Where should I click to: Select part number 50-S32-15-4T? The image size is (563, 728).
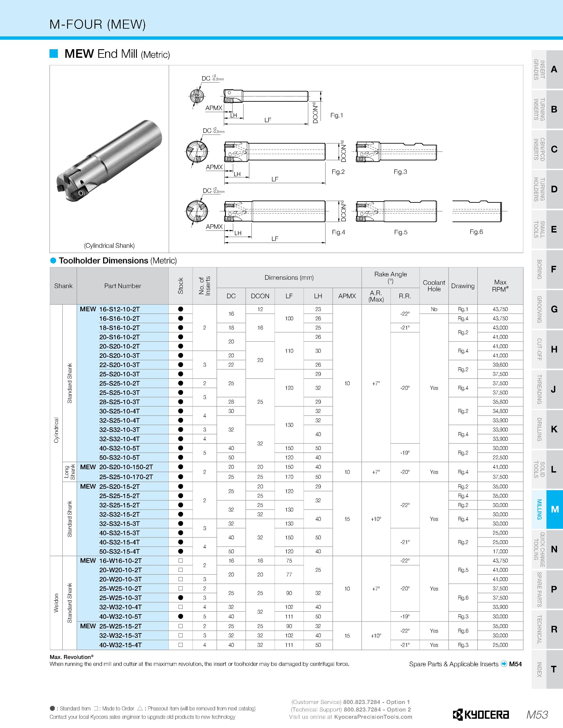[119, 551]
